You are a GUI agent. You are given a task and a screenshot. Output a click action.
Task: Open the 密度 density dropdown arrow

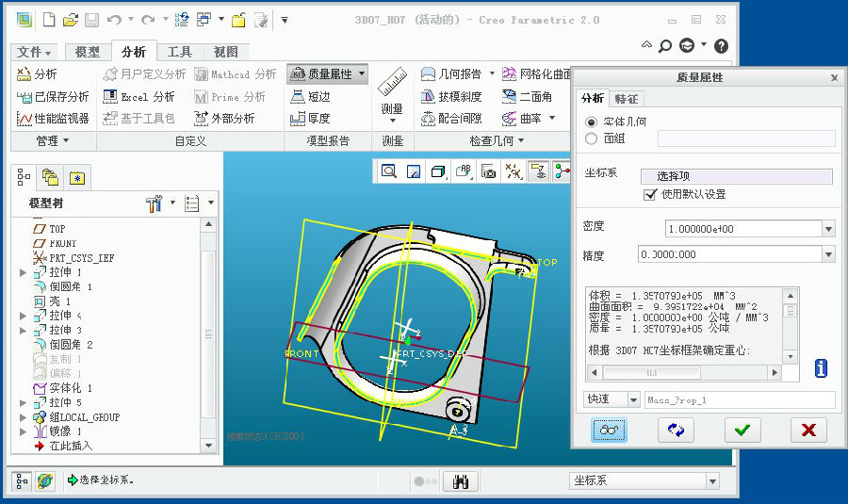[828, 229]
